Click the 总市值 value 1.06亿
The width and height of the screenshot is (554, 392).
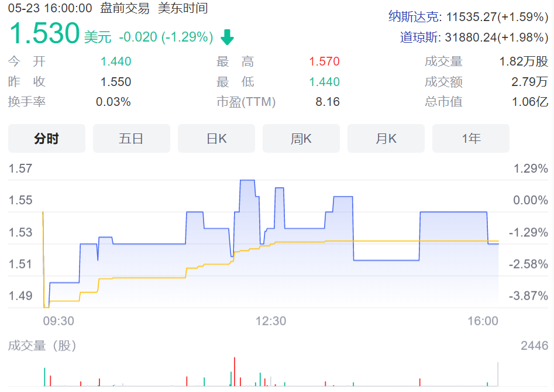530,102
